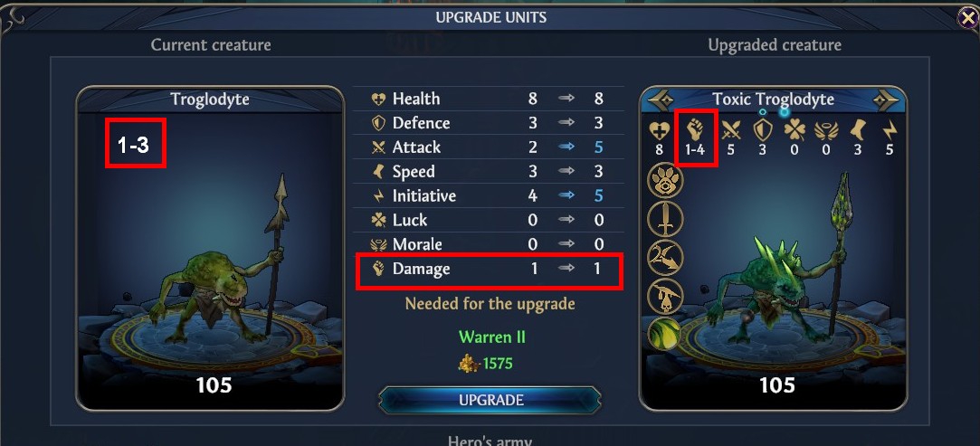Click the clover luck icon on card
This screenshot has height=446, width=980.
pyautogui.click(x=794, y=130)
